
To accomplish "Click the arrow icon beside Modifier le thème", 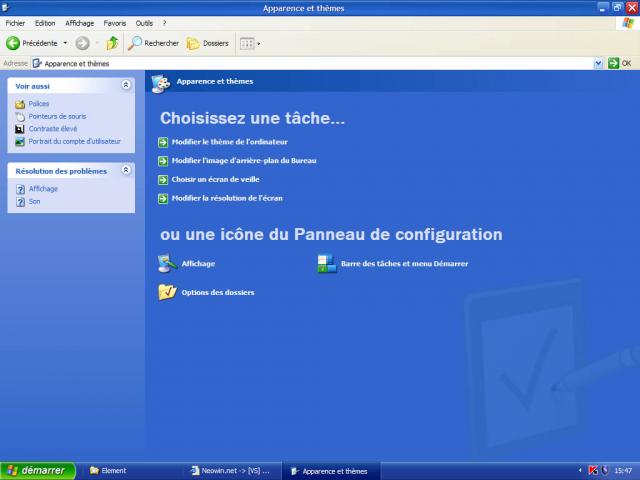I will click(163, 142).
